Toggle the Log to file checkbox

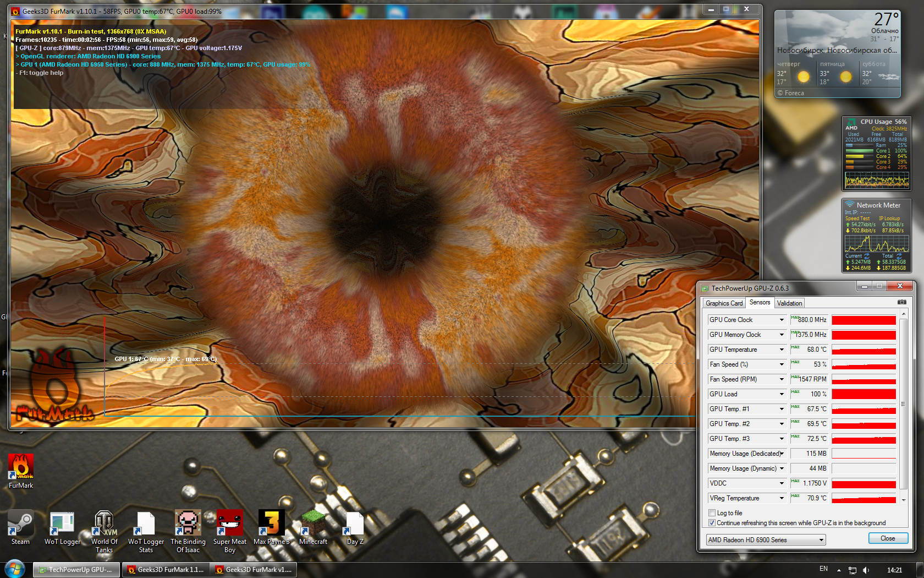click(712, 513)
